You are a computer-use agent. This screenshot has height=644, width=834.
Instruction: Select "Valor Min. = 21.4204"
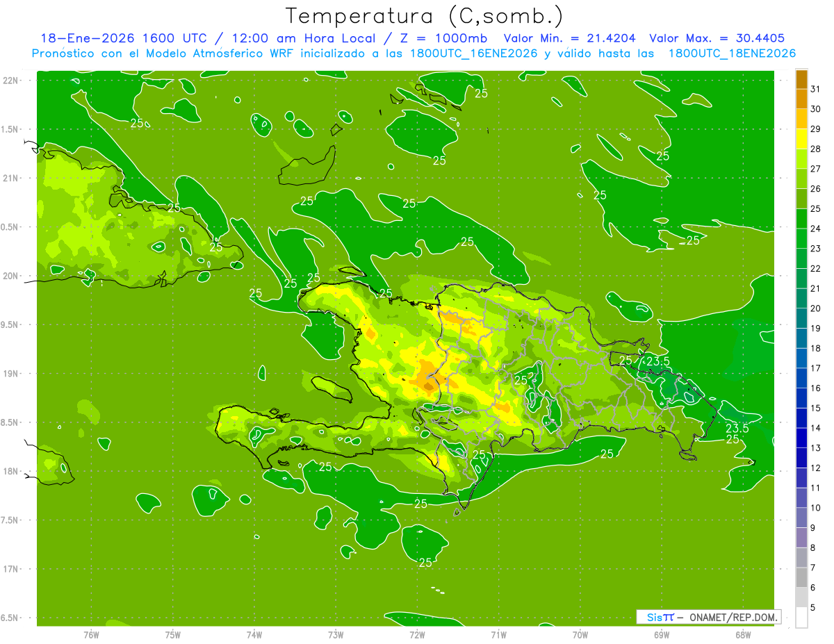tap(569, 38)
